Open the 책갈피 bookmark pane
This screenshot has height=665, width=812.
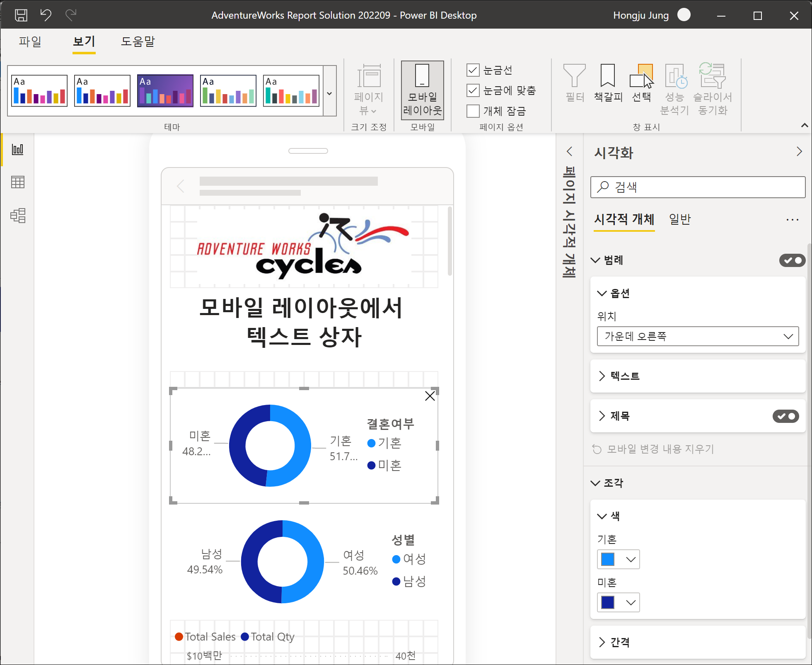pos(608,83)
